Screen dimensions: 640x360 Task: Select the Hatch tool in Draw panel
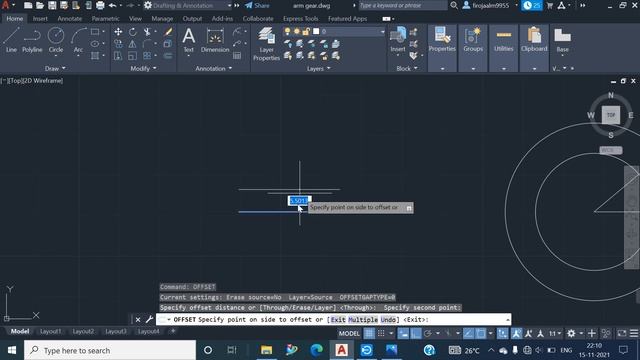(95, 56)
